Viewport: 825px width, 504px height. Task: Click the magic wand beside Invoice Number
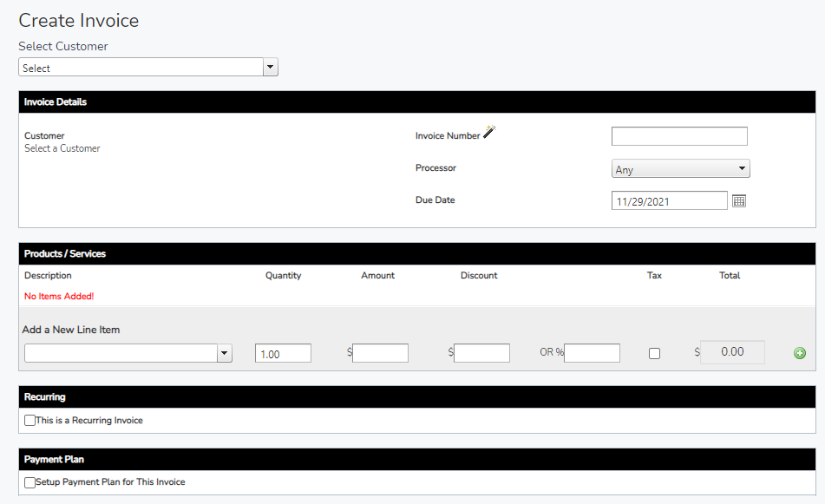tap(489, 132)
